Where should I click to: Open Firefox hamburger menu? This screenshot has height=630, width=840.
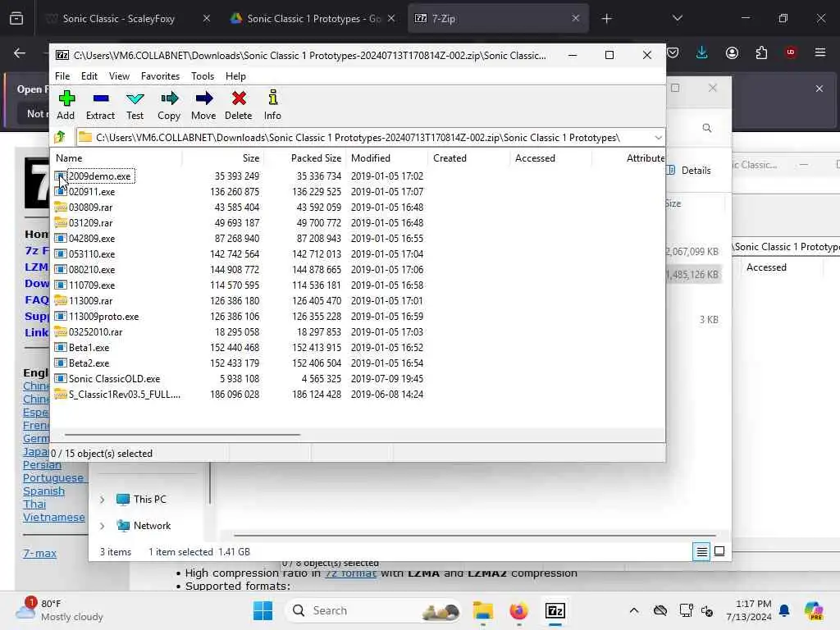(819, 52)
